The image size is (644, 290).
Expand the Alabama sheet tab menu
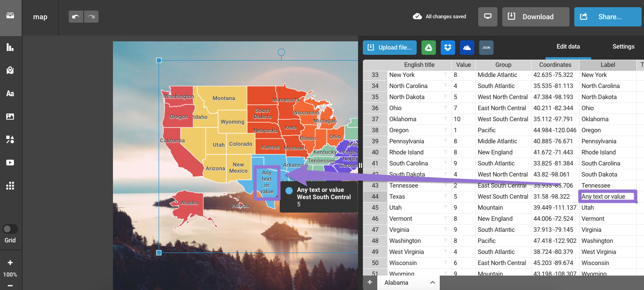coord(433,283)
